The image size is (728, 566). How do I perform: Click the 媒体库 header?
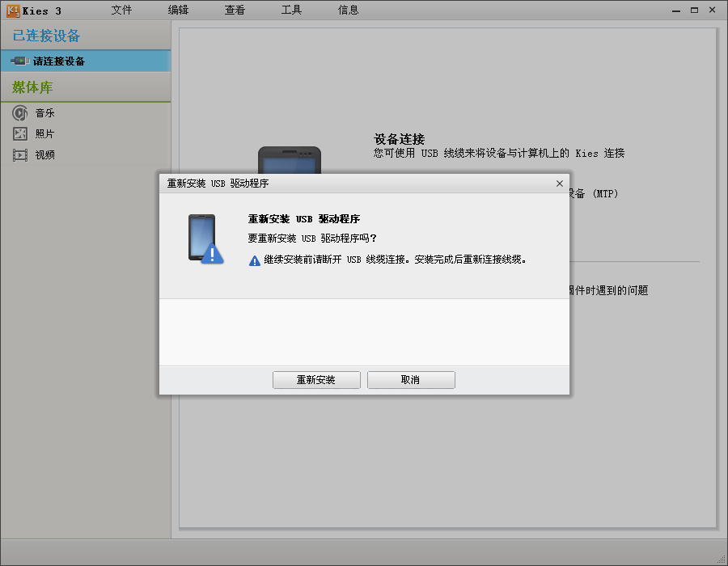(x=32, y=87)
